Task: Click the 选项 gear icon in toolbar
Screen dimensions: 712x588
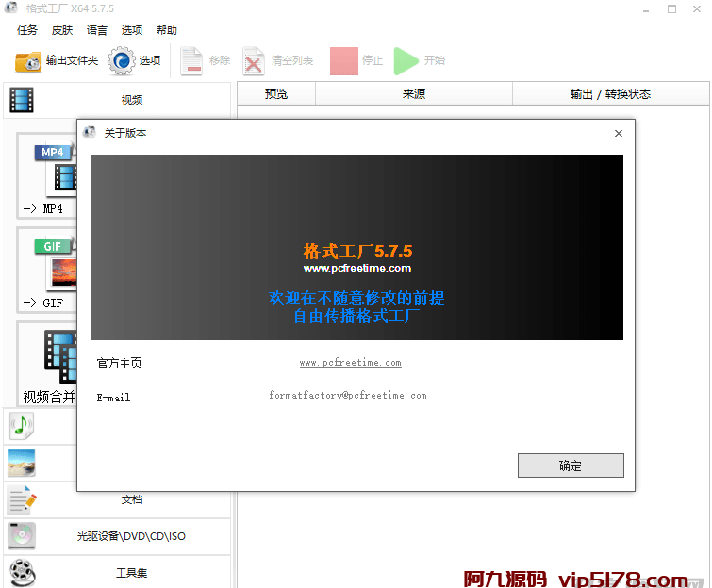Action: tap(122, 60)
